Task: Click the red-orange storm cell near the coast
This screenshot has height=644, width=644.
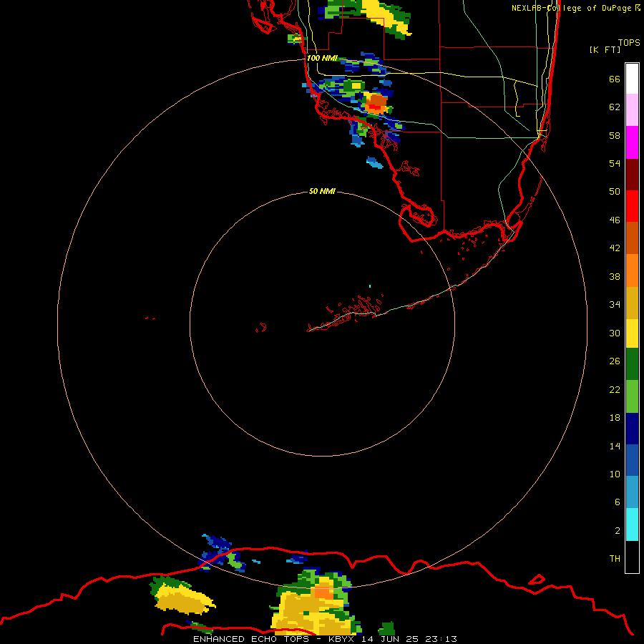Action: coord(376,104)
